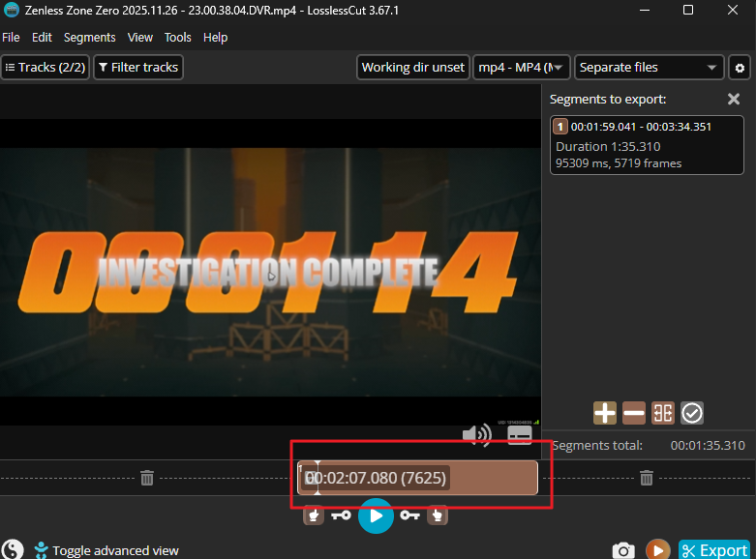
Task: Close the Segments to export sidebar
Action: [x=734, y=99]
